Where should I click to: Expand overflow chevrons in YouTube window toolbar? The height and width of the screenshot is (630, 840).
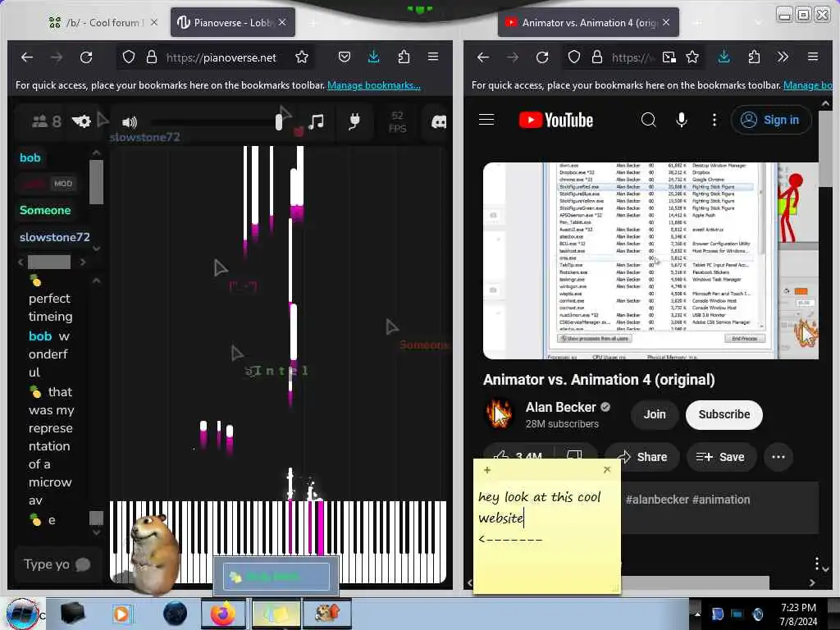(783, 57)
